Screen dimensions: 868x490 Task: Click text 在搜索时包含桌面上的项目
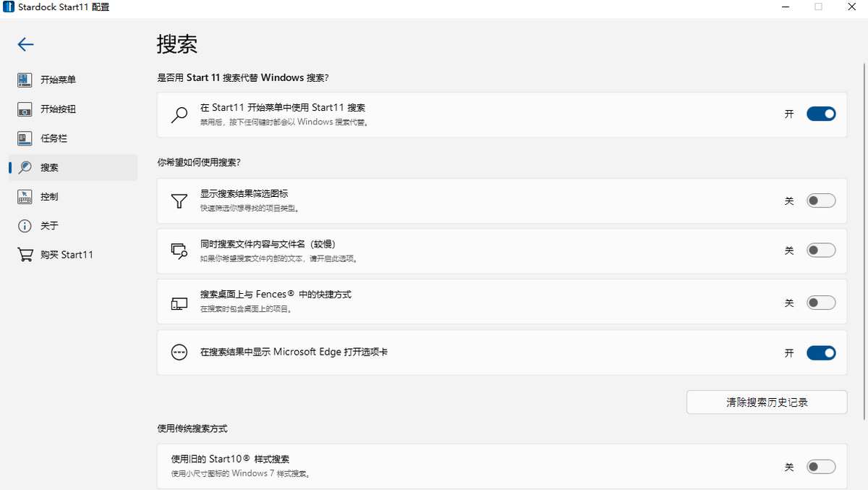click(x=246, y=309)
